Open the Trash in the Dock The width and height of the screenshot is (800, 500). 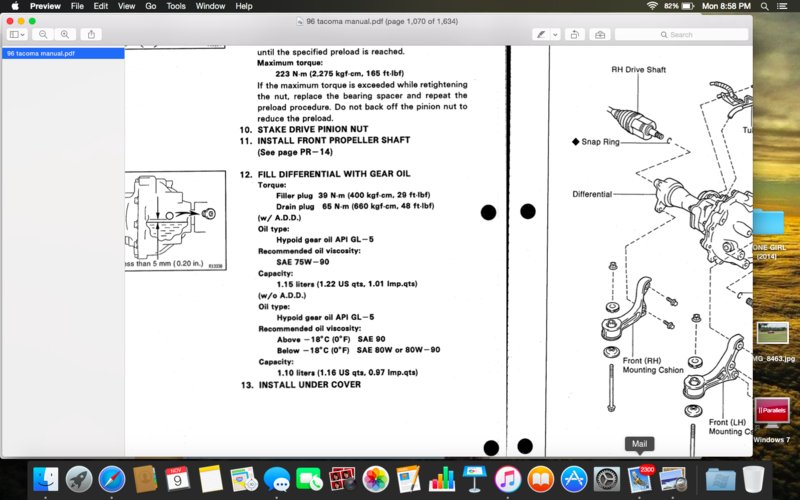[754, 479]
